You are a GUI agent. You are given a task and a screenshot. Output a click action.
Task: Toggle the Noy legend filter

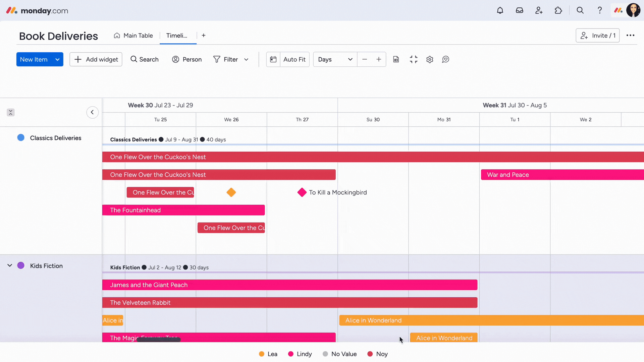click(378, 354)
